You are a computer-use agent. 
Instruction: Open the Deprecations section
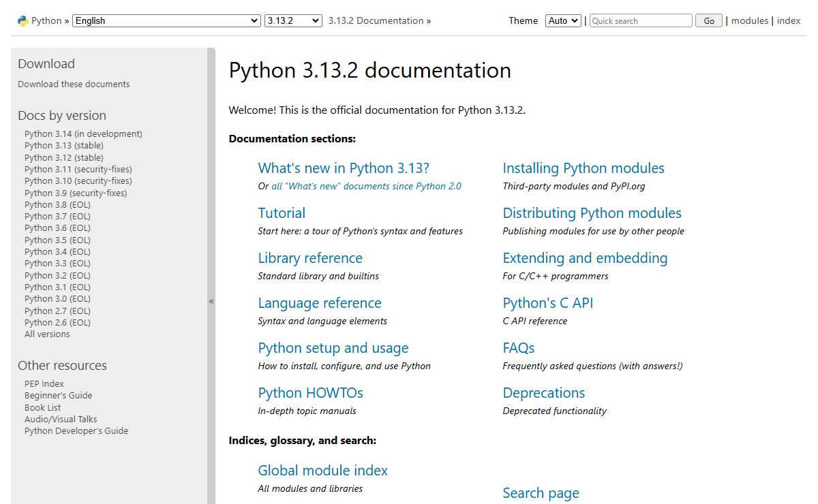click(x=544, y=393)
